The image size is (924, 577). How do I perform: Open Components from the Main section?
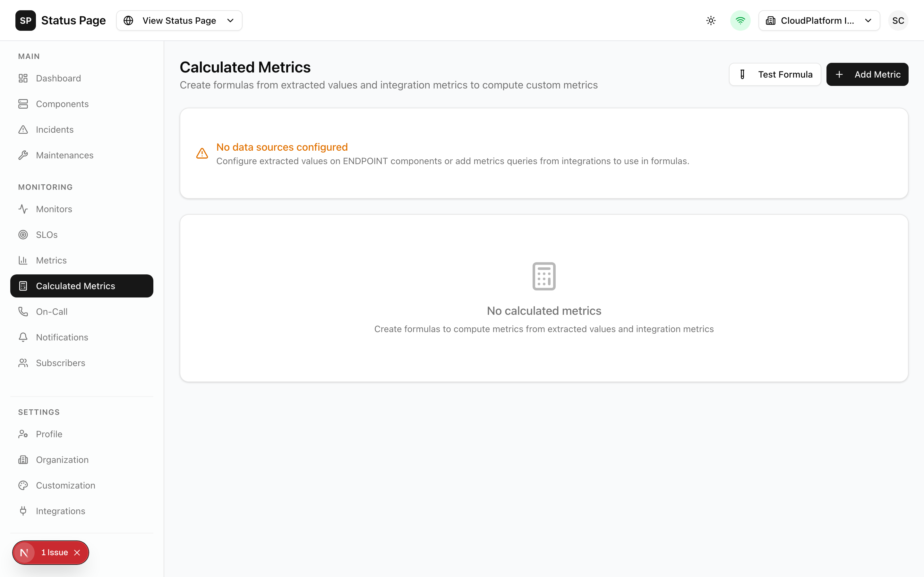coord(62,104)
